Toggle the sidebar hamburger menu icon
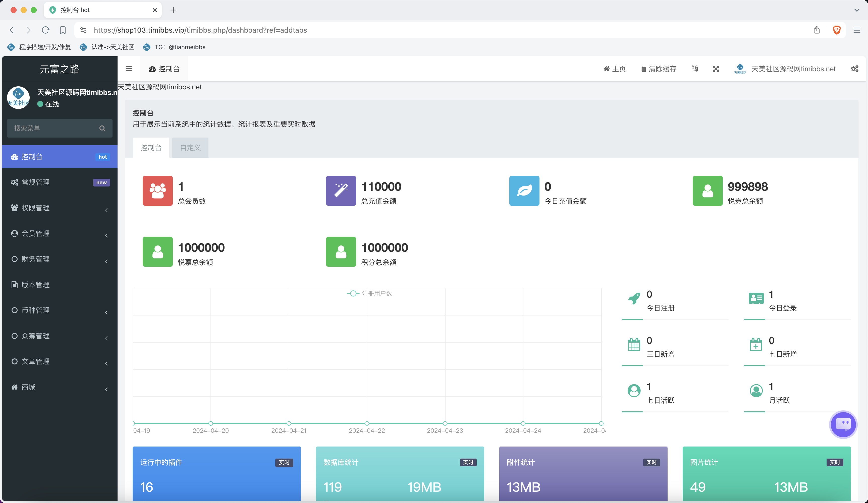868x503 pixels. point(129,69)
